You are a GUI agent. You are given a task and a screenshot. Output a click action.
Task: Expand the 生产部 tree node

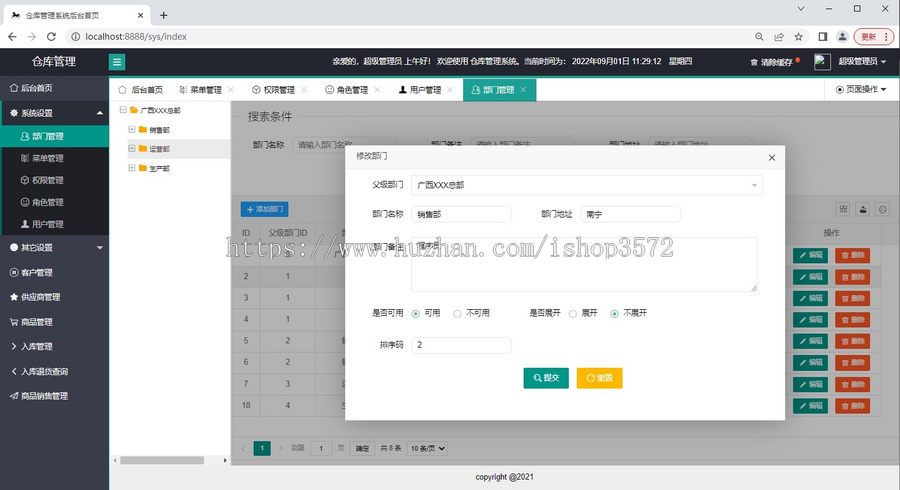tap(132, 168)
